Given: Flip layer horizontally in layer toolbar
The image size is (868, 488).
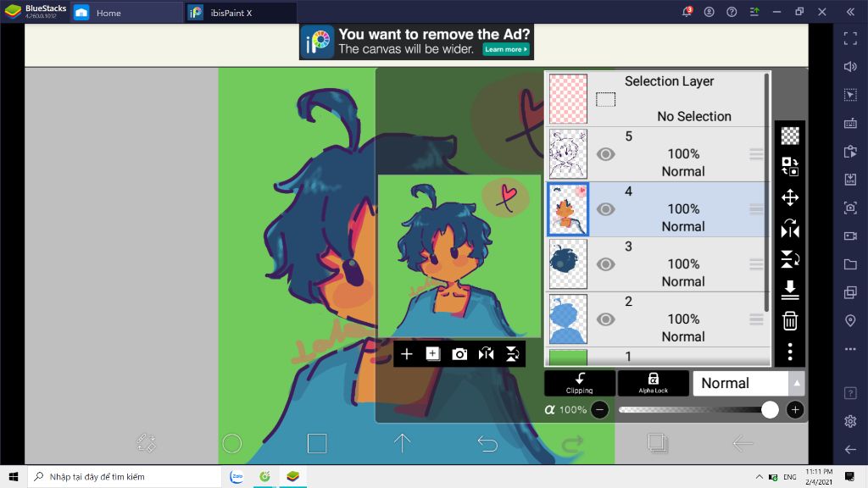Looking at the screenshot, I should pyautogui.click(x=486, y=354).
